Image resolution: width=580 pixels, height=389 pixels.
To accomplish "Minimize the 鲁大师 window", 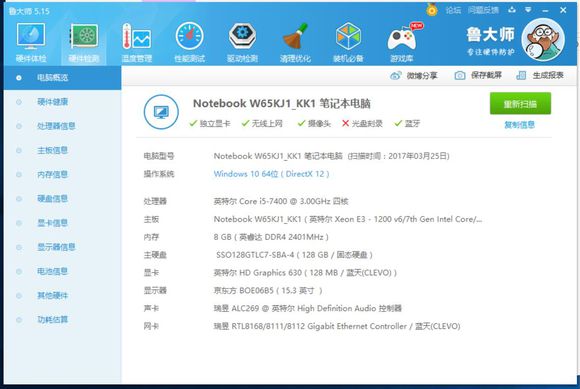I will pyautogui.click(x=545, y=10).
